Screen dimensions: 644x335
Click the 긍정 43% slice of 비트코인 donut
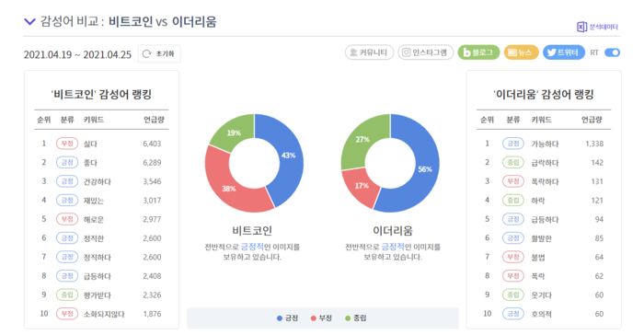tap(289, 156)
